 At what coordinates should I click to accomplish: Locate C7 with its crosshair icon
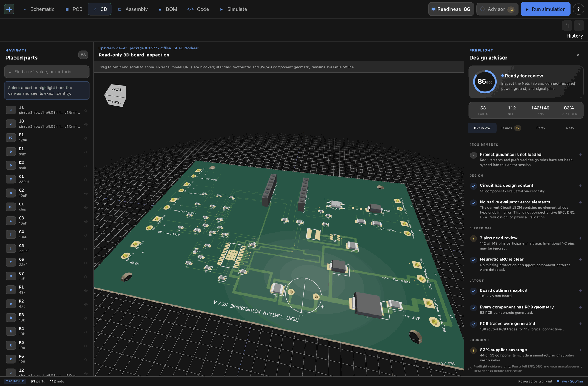point(86,277)
